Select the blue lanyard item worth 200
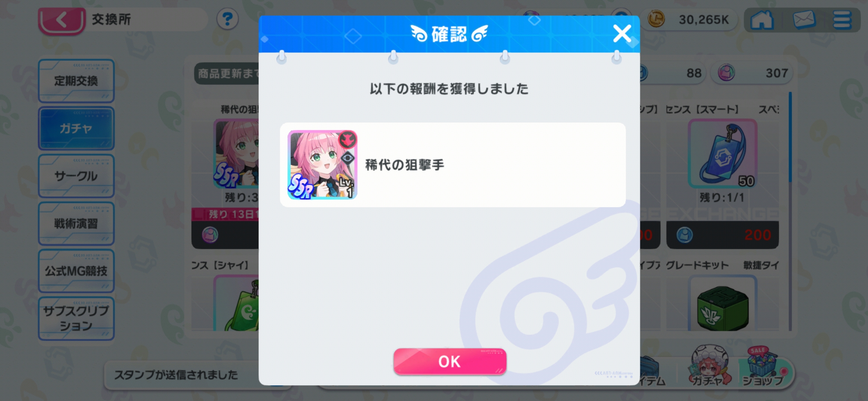Screen dimensions: 868x401 coord(722,154)
